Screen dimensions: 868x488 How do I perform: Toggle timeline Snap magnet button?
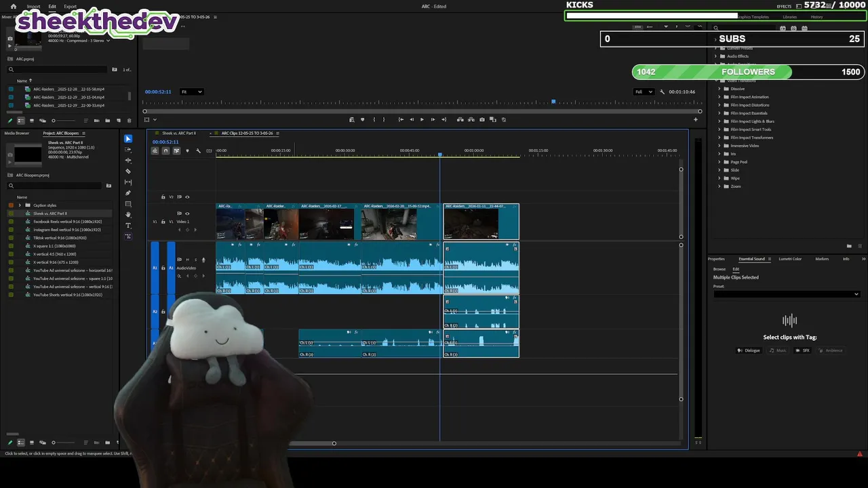coord(165,150)
